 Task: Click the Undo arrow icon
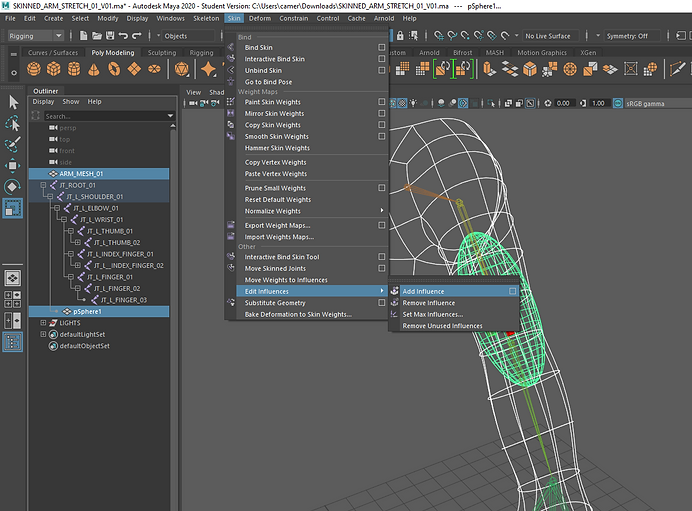coord(123,36)
